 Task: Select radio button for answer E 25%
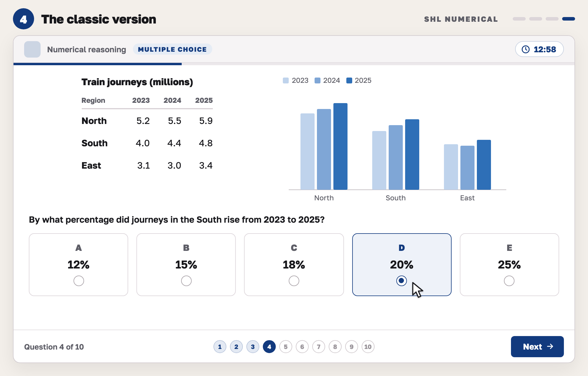tap(509, 281)
